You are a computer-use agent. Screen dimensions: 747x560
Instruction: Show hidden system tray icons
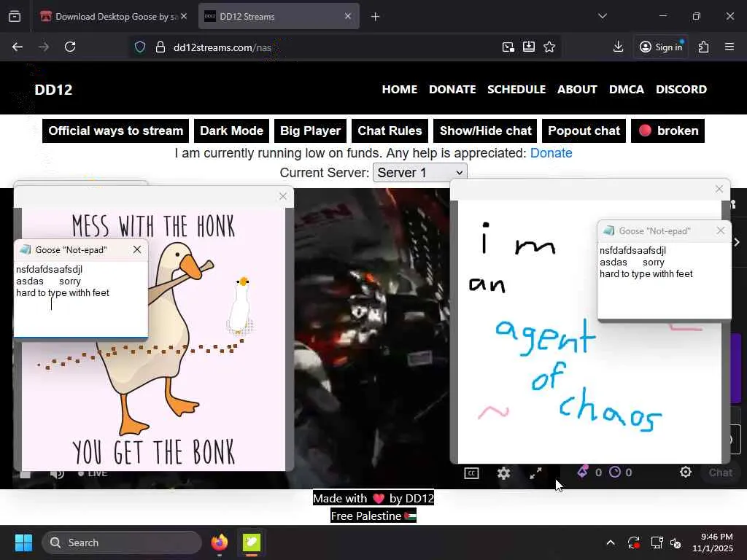(x=611, y=542)
